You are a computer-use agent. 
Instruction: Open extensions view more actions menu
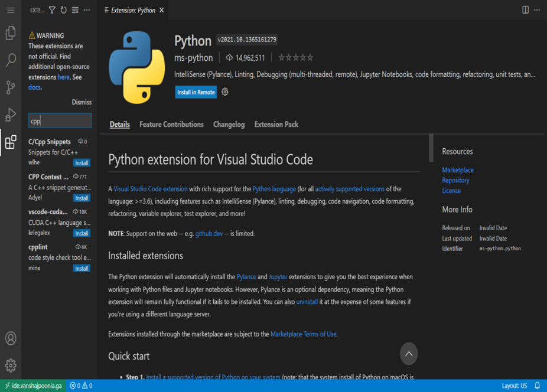coord(87,10)
